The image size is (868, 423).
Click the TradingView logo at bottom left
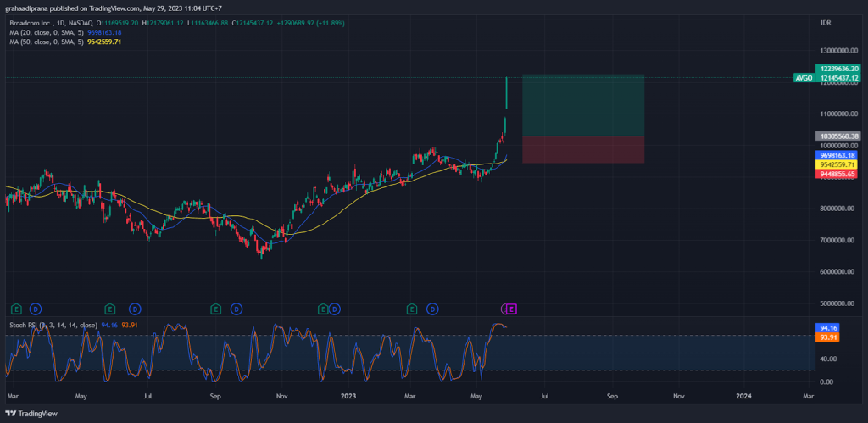[31, 413]
